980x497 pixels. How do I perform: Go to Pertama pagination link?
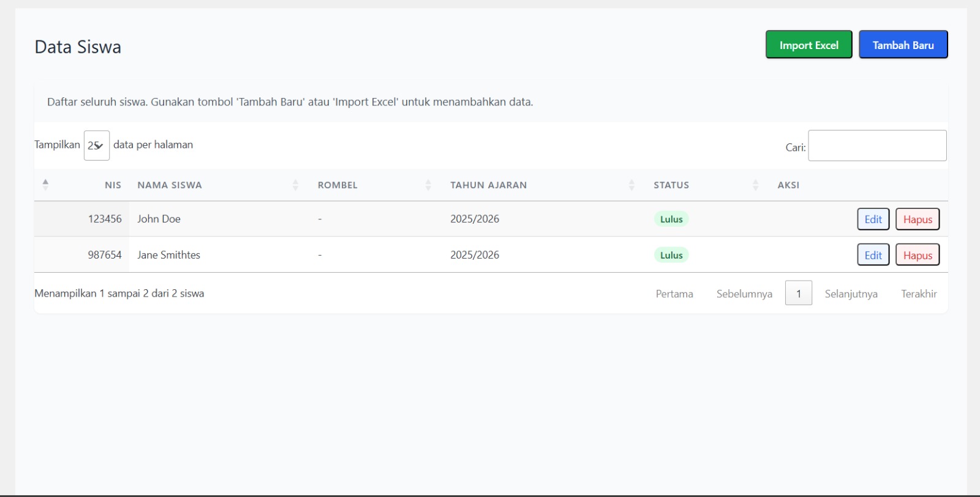tap(674, 294)
